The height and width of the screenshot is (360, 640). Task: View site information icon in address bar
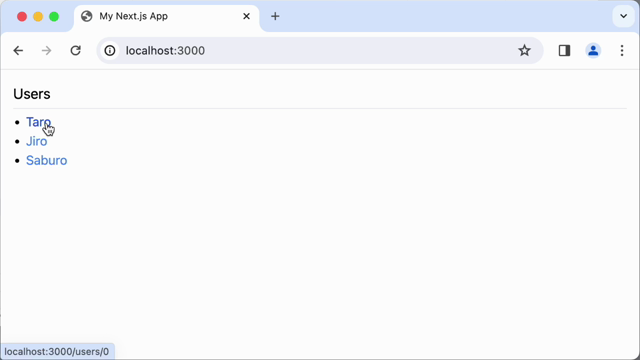coord(110,51)
